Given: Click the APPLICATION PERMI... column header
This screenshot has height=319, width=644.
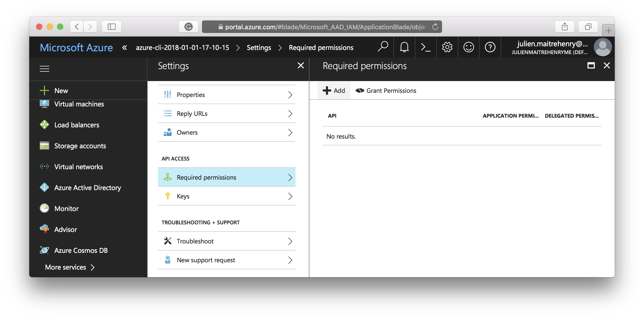Looking at the screenshot, I should pyautogui.click(x=511, y=116).
